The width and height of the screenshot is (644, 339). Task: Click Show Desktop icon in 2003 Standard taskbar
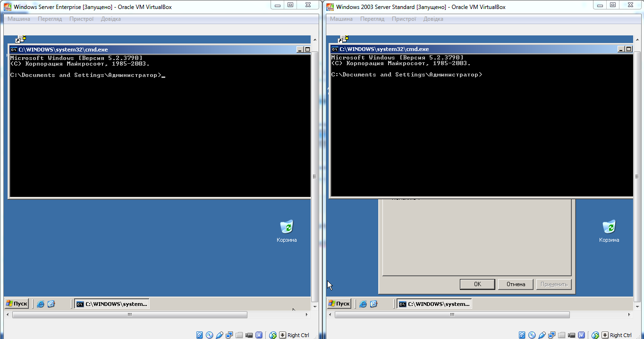373,304
